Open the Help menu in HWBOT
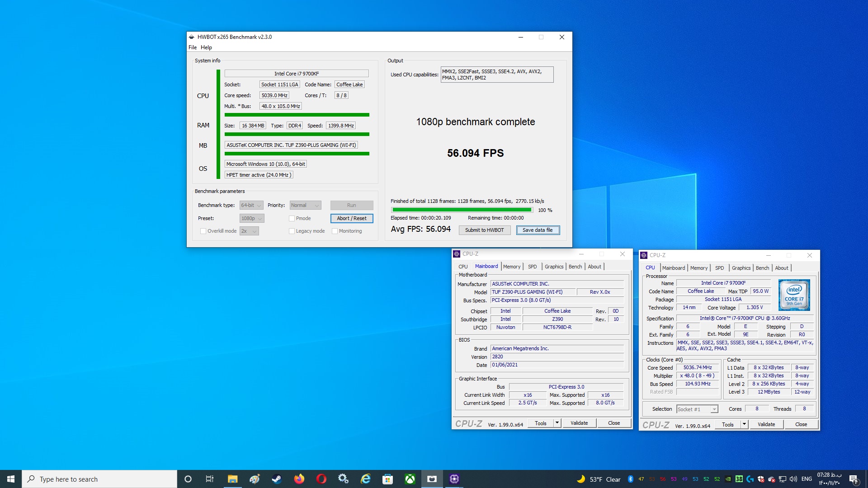 pos(206,47)
